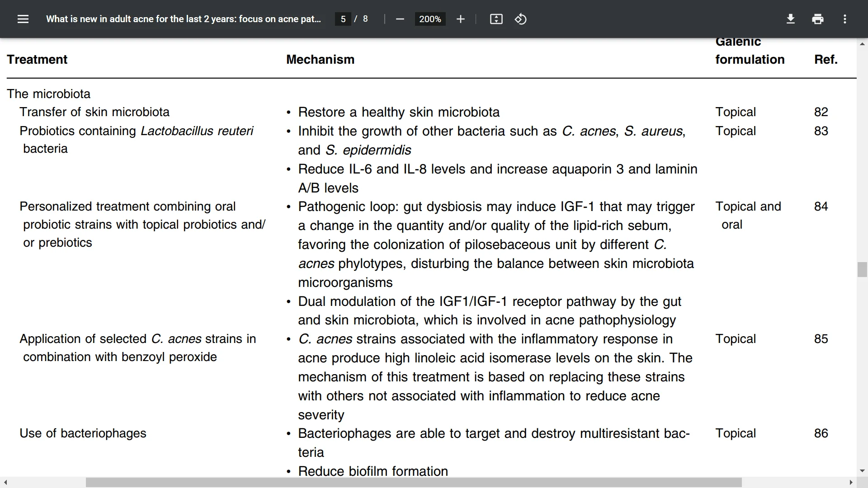This screenshot has width=868, height=488.
Task: Click 'Topical' in the bacteriophages row
Action: tap(736, 433)
